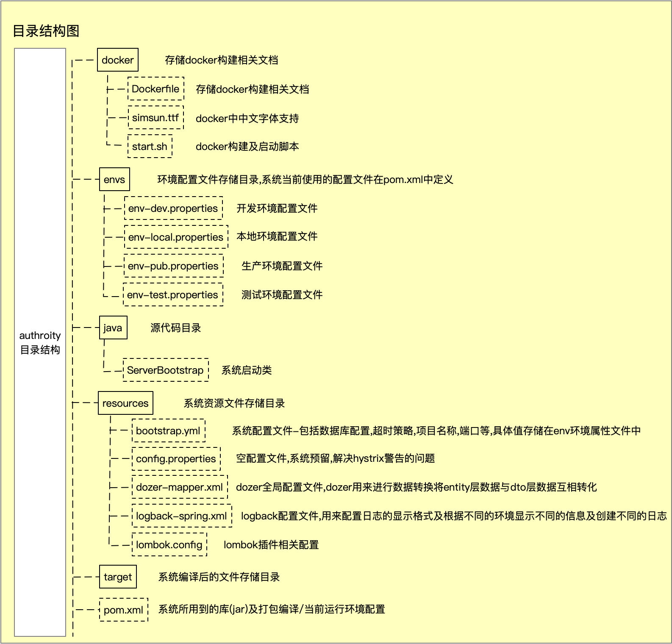Click env-local.properties file box
The height and width of the screenshot is (644, 672).
pyautogui.click(x=176, y=237)
